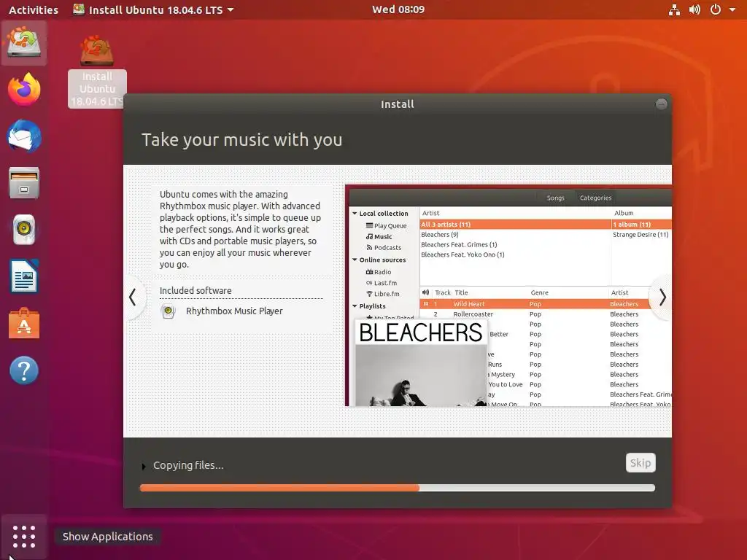Viewport: 747px width, 560px height.
Task: Open Ubuntu Software from the dock
Action: click(x=24, y=323)
